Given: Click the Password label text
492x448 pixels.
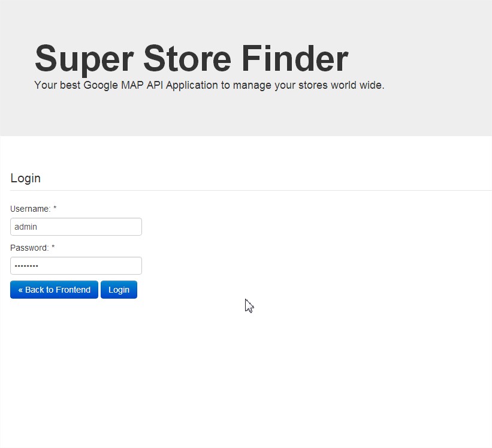Looking at the screenshot, I should 29,248.
